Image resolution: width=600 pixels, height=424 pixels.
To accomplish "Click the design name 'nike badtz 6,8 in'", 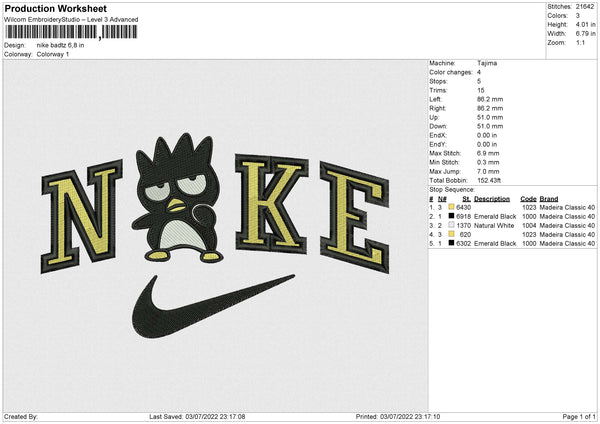I will 60,45.
